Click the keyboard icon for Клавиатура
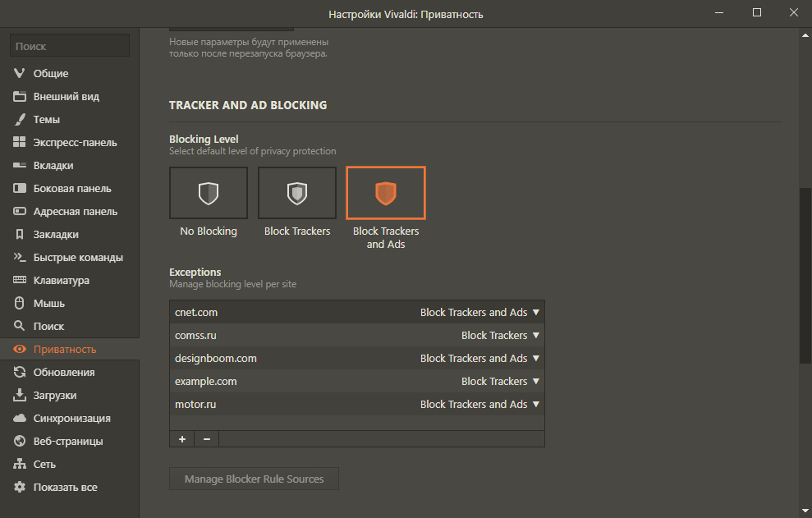Screen dimensions: 812x518 (x=20, y=281)
